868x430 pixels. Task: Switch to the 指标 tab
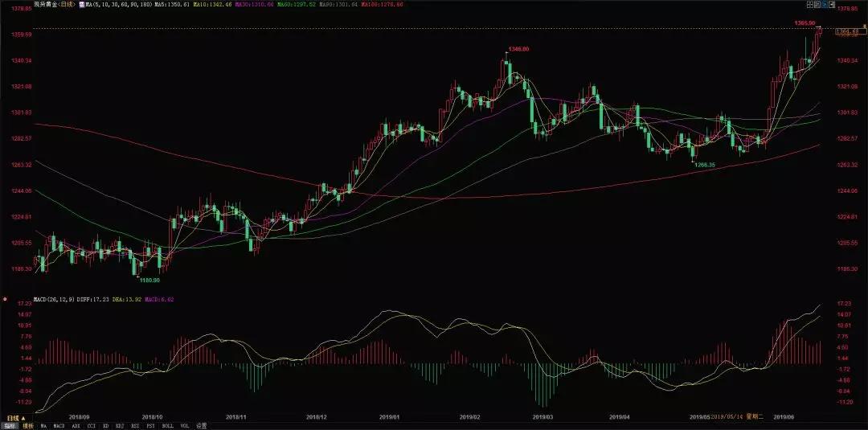pos(11,426)
